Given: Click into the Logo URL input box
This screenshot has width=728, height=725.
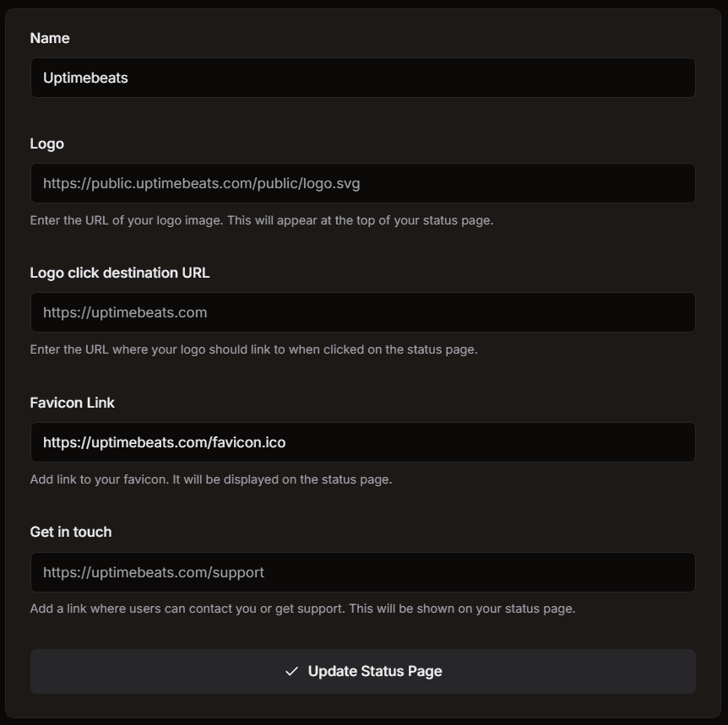Looking at the screenshot, I should [x=363, y=183].
